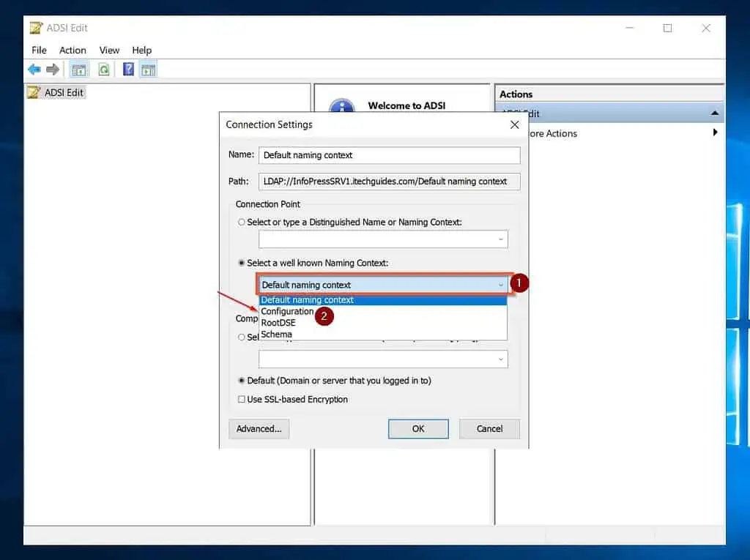Click More Actions in the Actions pane
Viewport: 750px width, 560px height.
tap(553, 133)
